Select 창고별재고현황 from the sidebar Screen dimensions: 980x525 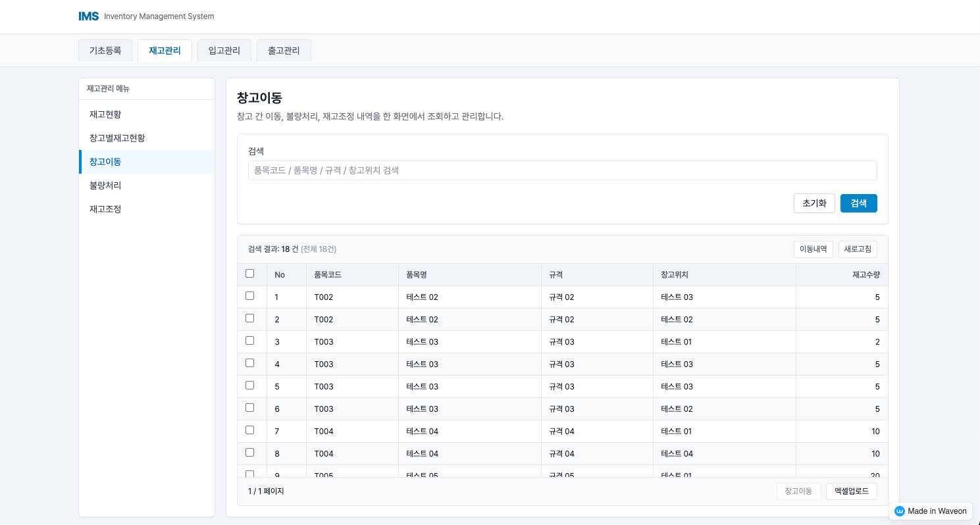117,138
